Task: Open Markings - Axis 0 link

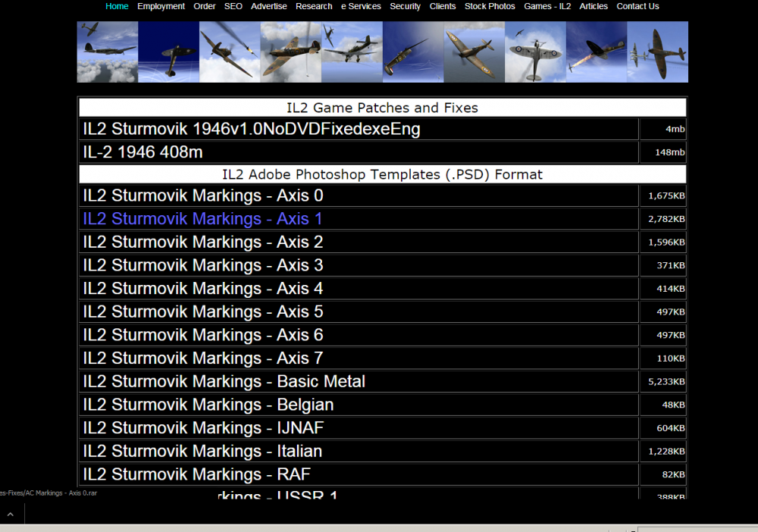Action: tap(203, 196)
